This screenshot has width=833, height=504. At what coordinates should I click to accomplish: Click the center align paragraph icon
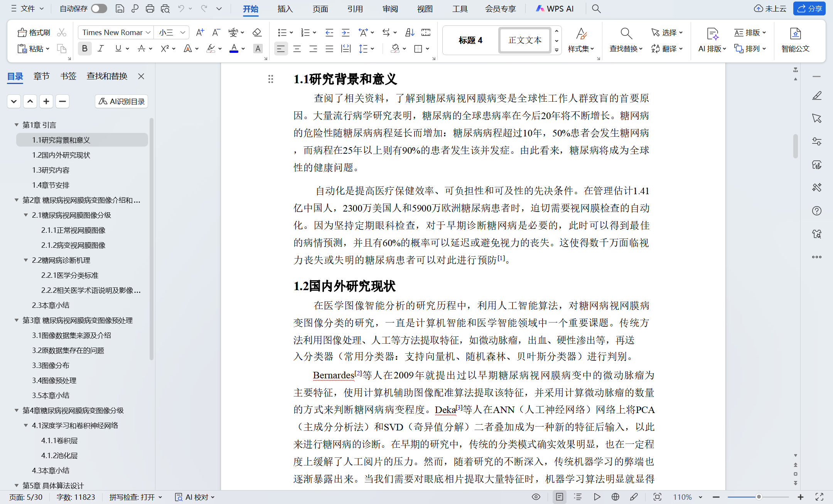[x=297, y=49]
